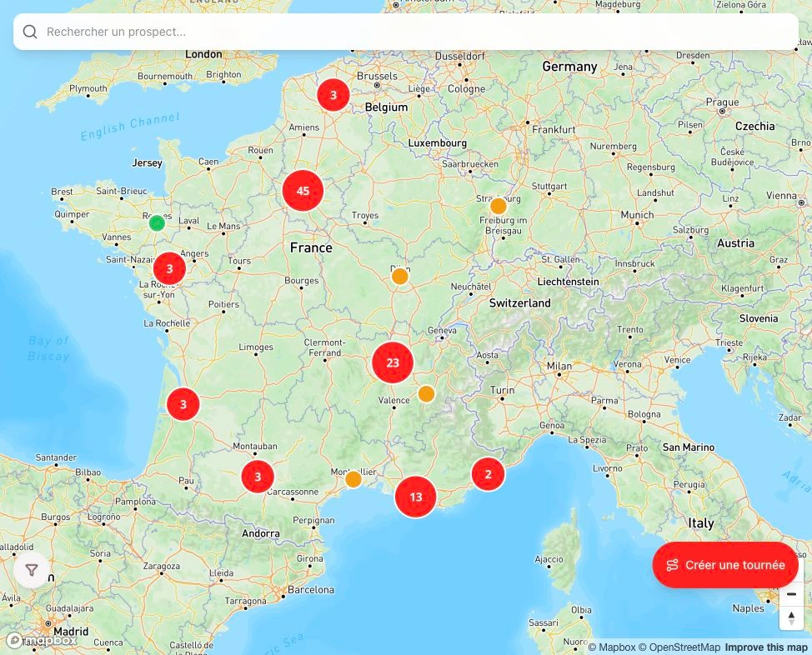Select the cluster of 3 near Bordeaux
Screen dimensions: 812x655
pos(183,404)
